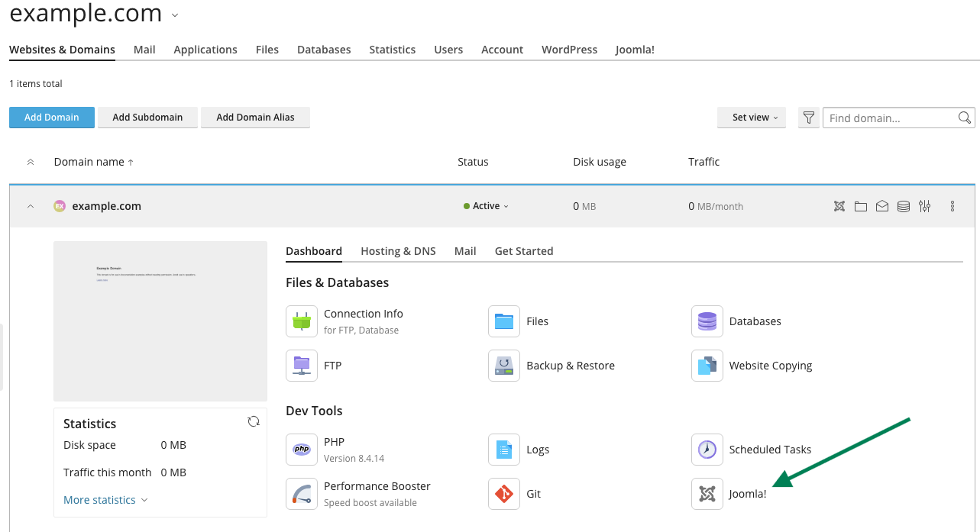Screen dimensions: 980x532
Task: Collapse the example.com row
Action: point(31,206)
